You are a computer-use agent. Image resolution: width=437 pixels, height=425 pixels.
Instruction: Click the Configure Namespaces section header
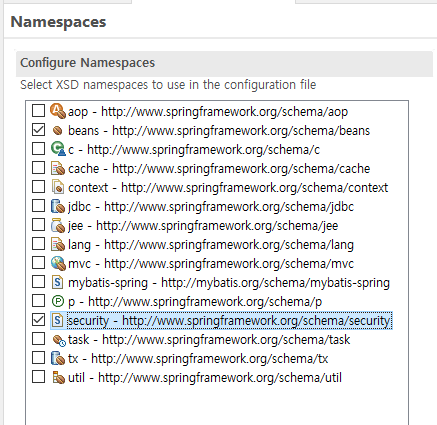(x=224, y=63)
